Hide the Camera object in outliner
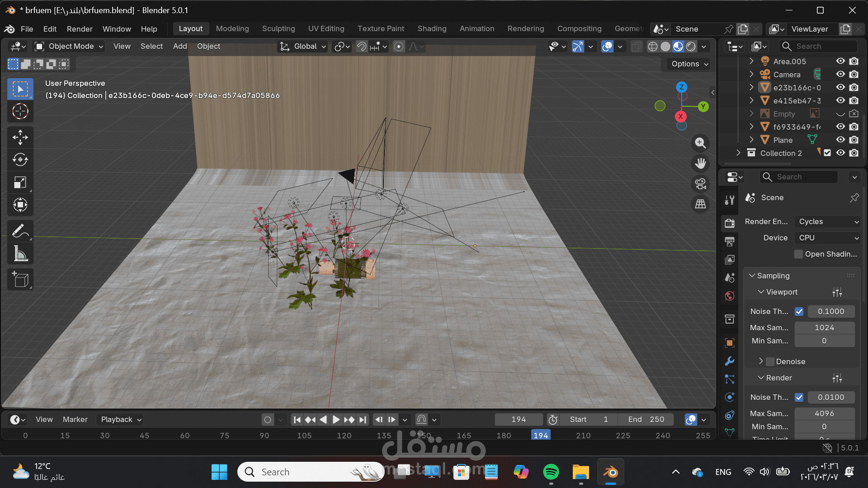 [840, 74]
